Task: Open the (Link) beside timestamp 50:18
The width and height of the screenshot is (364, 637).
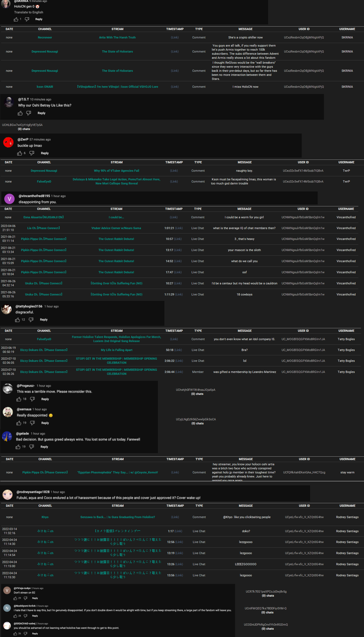Action: [x=178, y=350]
